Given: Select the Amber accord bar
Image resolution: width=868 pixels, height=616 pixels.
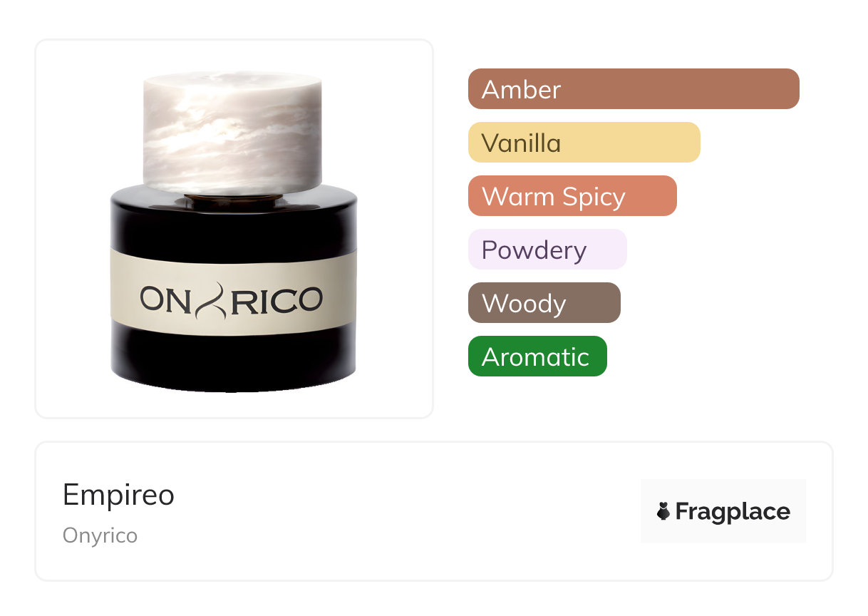Looking at the screenshot, I should coord(634,89).
